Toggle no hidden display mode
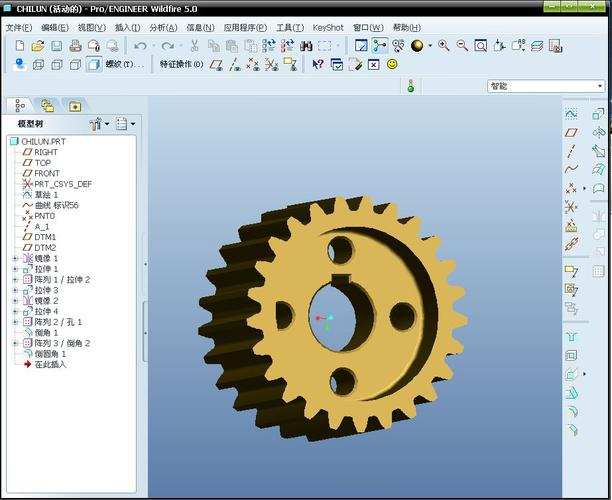The height and width of the screenshot is (500, 612). 75,64
